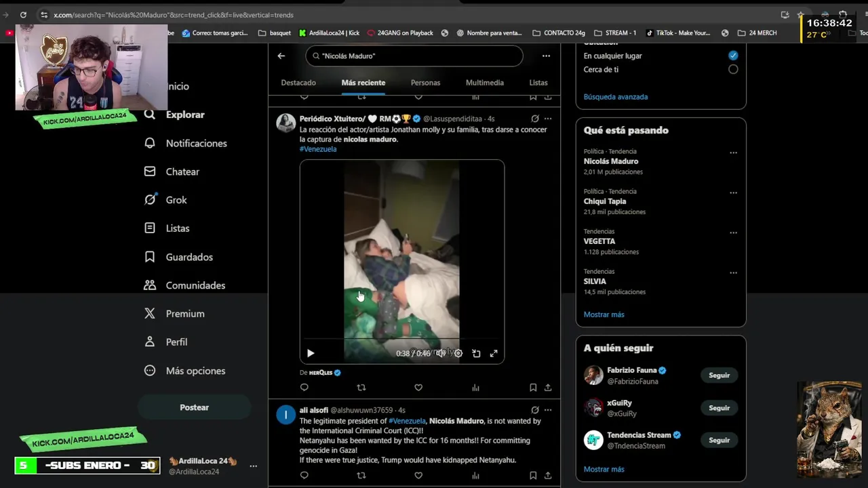This screenshot has height=488, width=868.
Task: Open Grok explain on ali alsofi's post
Action: click(x=535, y=410)
